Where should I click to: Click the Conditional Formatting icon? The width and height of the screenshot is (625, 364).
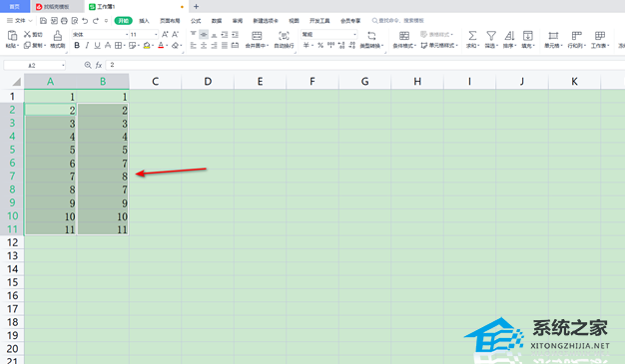[404, 36]
